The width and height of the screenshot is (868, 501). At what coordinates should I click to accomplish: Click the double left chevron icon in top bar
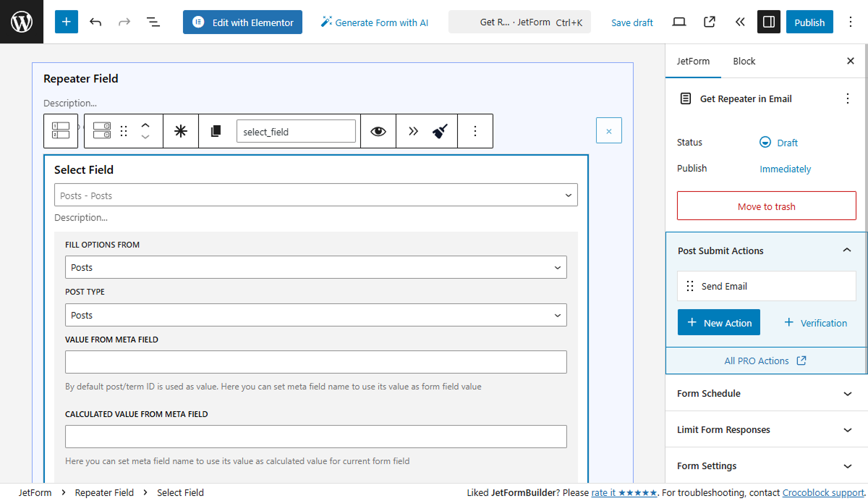click(x=740, y=22)
